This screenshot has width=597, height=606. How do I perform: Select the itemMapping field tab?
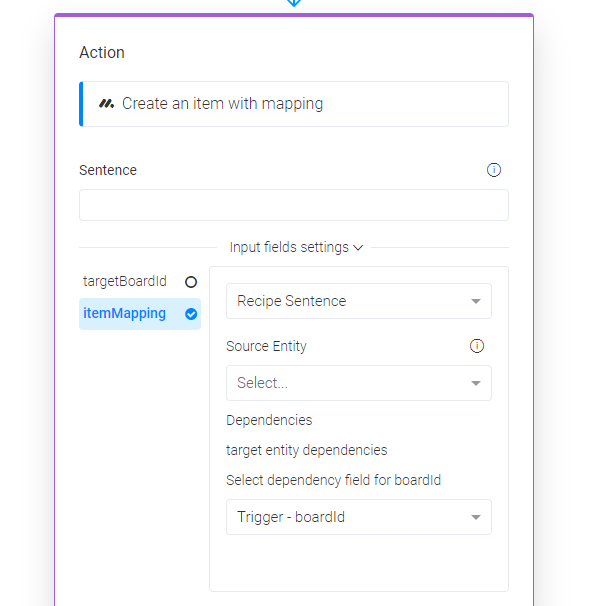(140, 314)
